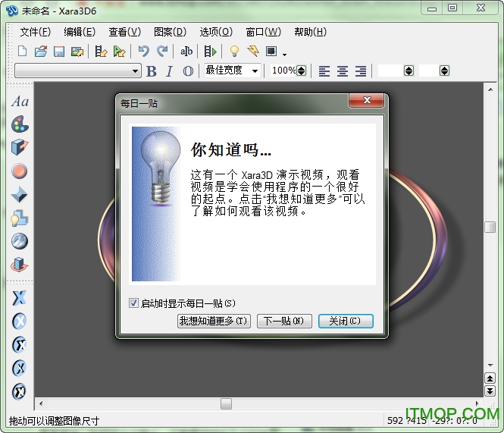504x433 pixels.
Task: Open the shadow options bulb-shape tool
Action: tap(19, 218)
